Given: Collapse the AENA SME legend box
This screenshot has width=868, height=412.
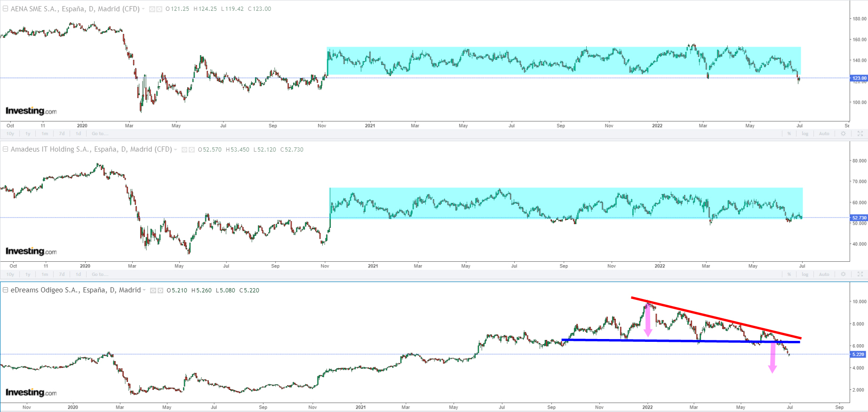Looking at the screenshot, I should click(x=6, y=8).
